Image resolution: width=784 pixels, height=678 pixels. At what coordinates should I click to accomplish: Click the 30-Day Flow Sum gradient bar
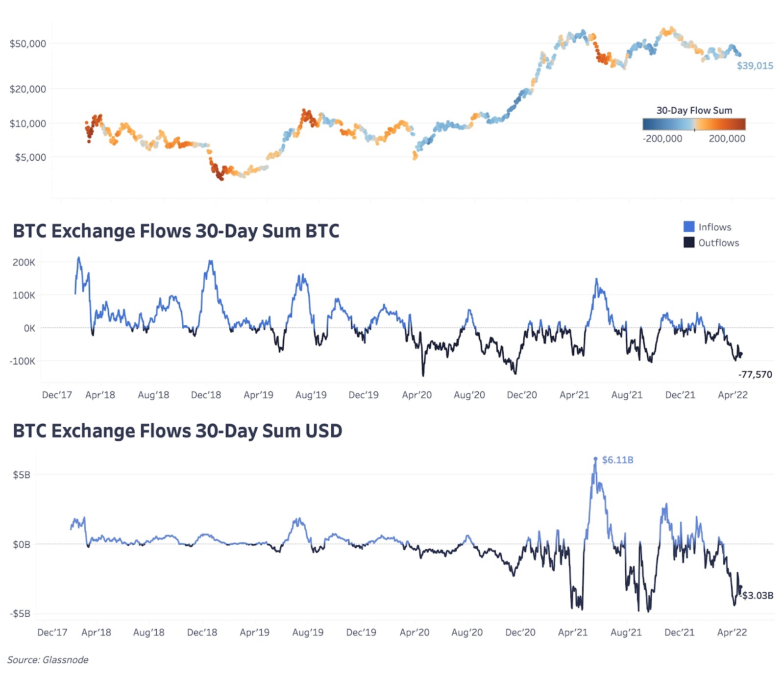[x=694, y=124]
